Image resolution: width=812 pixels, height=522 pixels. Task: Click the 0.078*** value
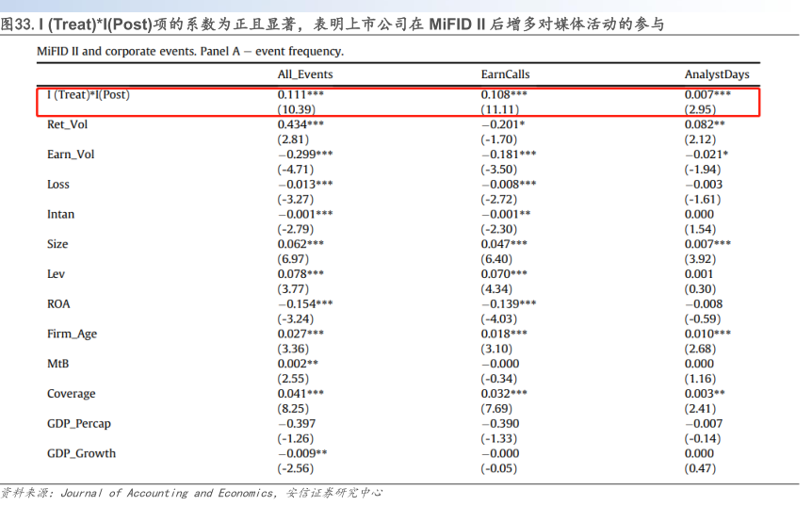click(x=300, y=274)
